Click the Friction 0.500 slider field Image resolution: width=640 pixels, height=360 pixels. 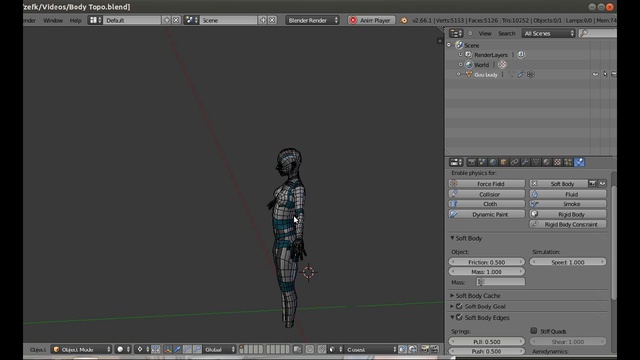[x=487, y=262]
